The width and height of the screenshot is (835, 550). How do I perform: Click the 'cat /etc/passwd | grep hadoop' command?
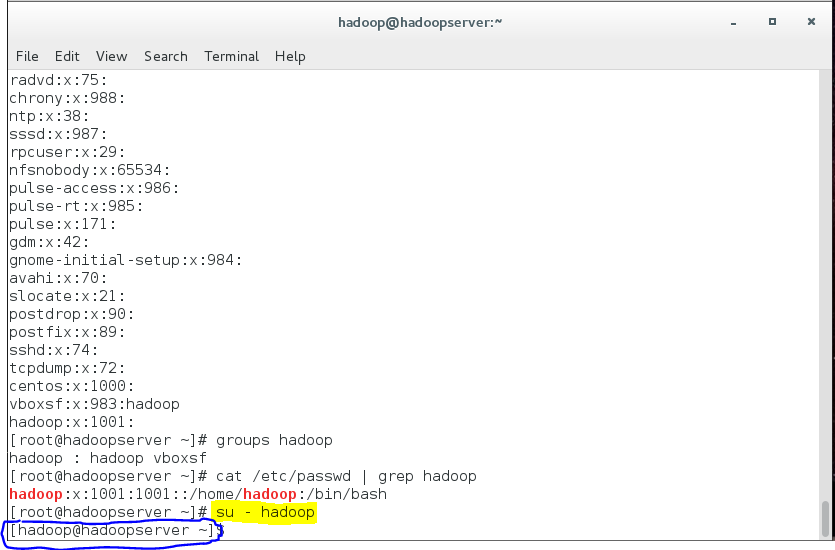pos(346,476)
